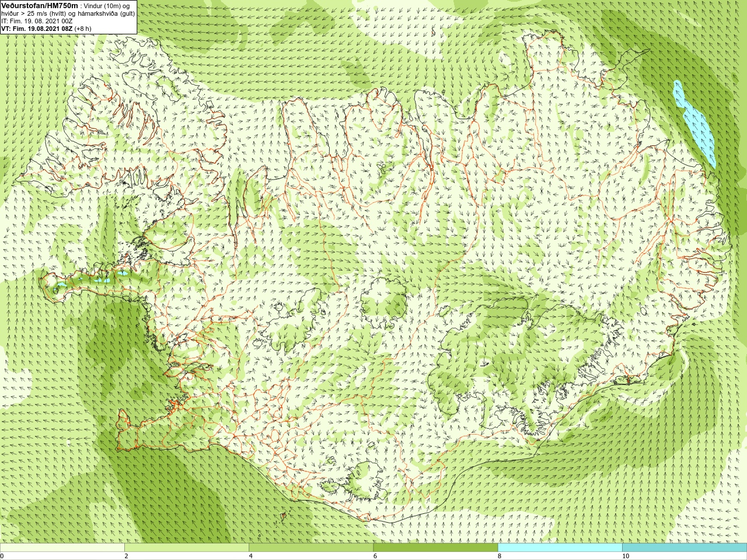Screen dimensions: 747x560
Task: Click the 'hviður > 25 m/s (hvítt)' legend line
Action: (34, 13)
